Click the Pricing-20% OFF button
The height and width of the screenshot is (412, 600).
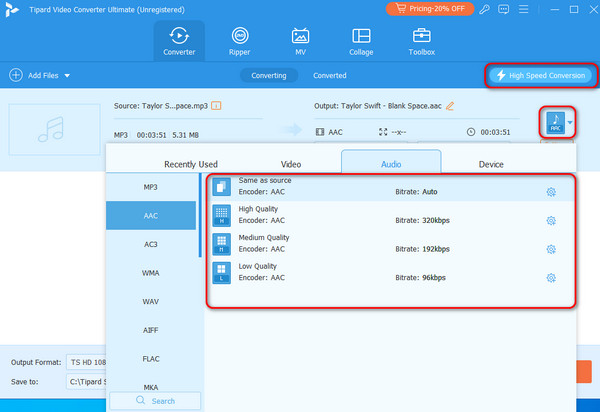click(430, 8)
